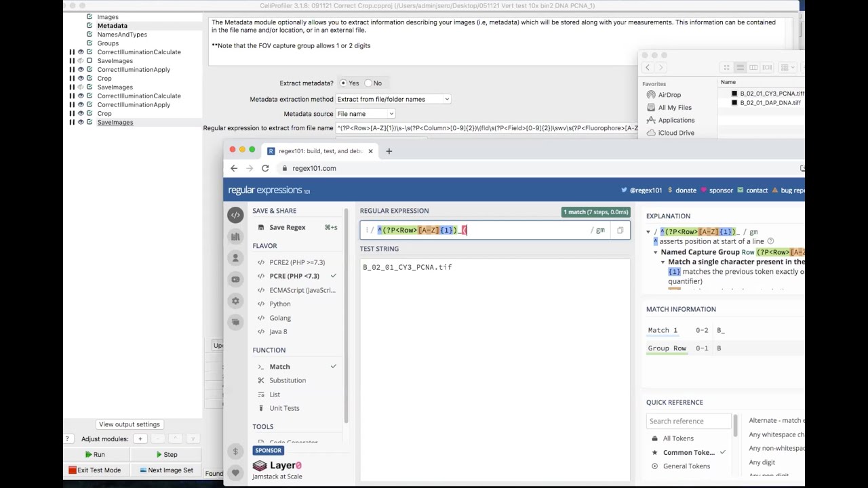
Task: Open the regex delimiter selector
Action: click(371, 230)
